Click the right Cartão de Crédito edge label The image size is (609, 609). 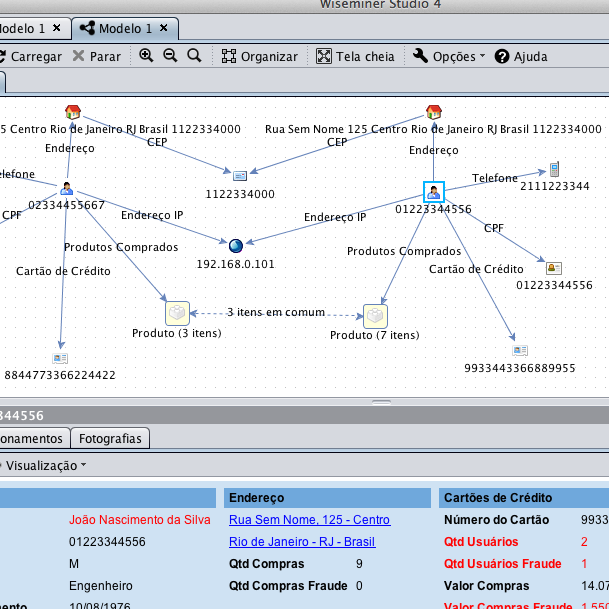tap(476, 269)
